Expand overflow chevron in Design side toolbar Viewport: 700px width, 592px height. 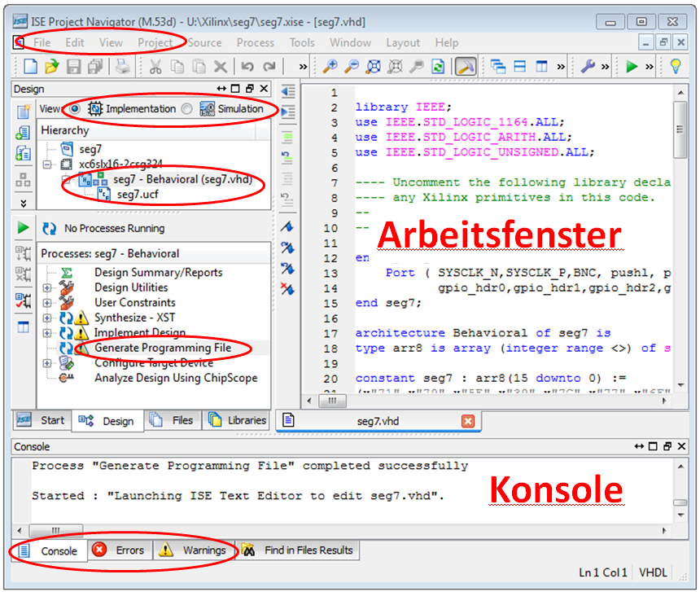(24, 204)
